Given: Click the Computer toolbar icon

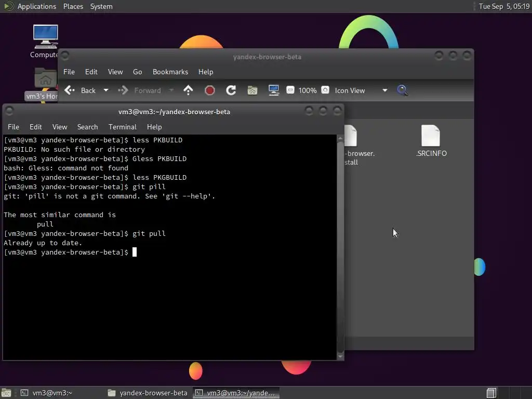Looking at the screenshot, I should 274,90.
